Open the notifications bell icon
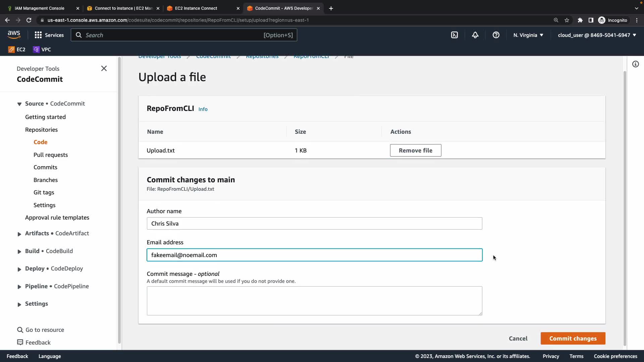The image size is (644, 362). pos(475,35)
